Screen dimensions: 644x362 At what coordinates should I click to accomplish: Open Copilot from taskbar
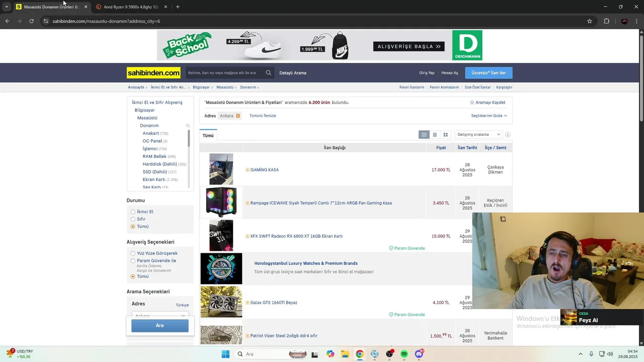click(330, 354)
